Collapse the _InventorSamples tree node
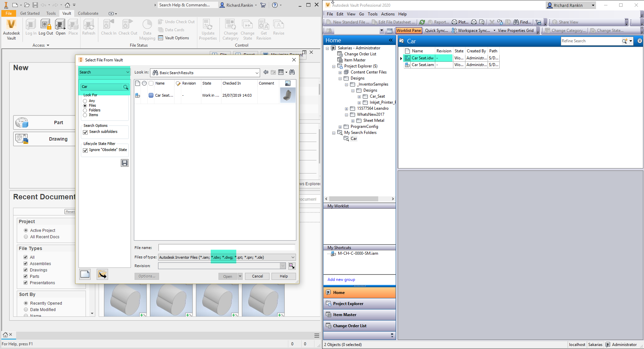Screen dimensions: 644x349 click(x=346, y=85)
